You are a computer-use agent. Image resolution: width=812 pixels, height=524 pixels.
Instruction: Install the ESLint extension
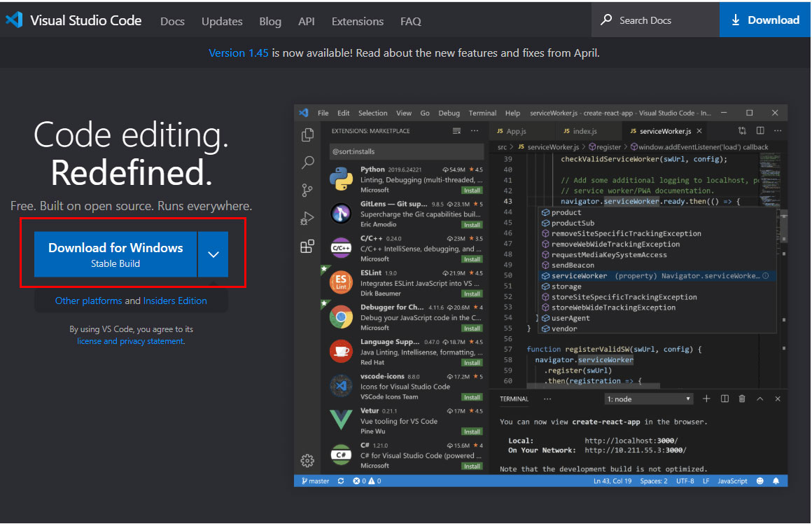point(472,294)
